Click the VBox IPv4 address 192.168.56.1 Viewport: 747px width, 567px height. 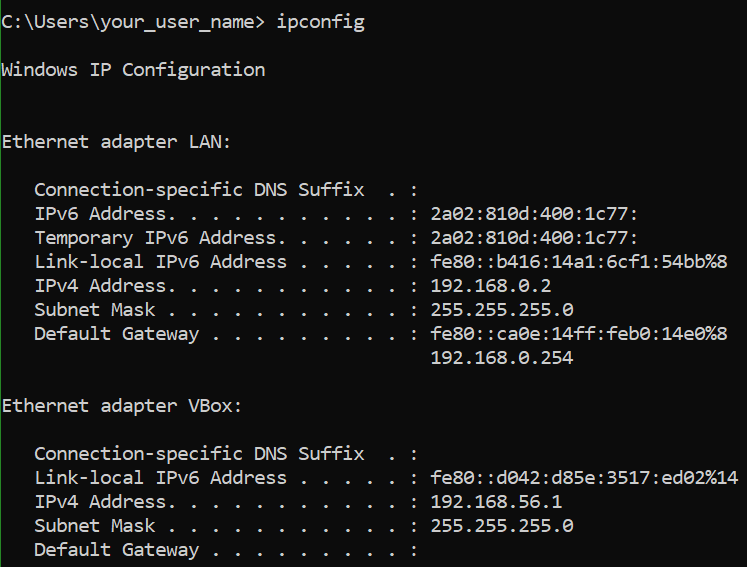(x=496, y=502)
